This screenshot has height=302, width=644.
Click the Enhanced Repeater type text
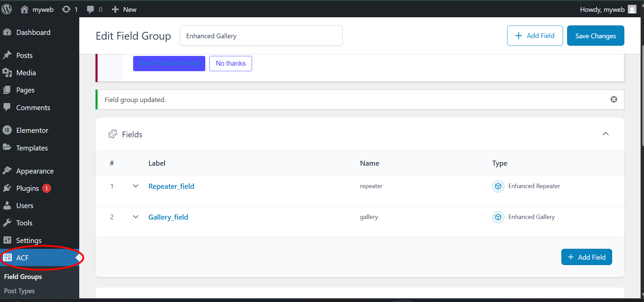click(x=534, y=186)
